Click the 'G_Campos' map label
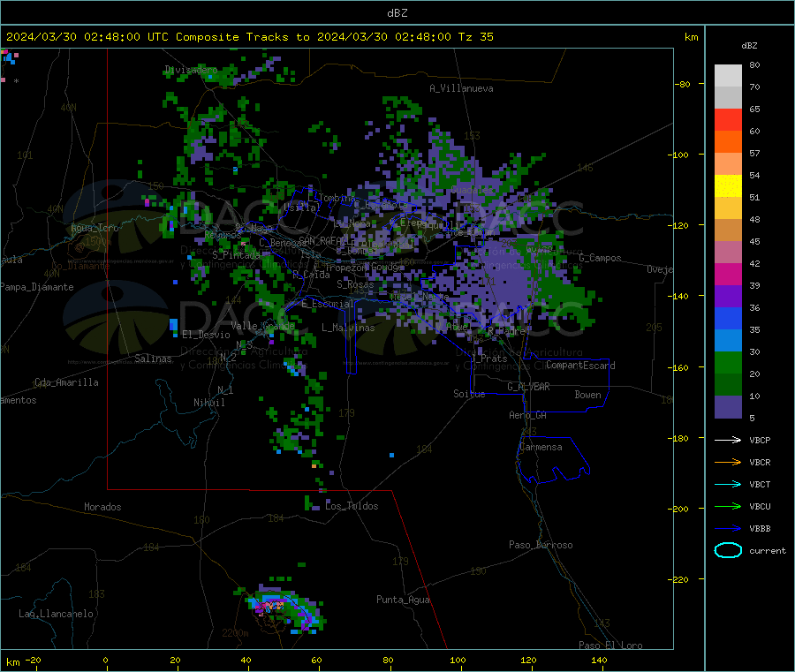The image size is (795, 672). pyautogui.click(x=600, y=258)
